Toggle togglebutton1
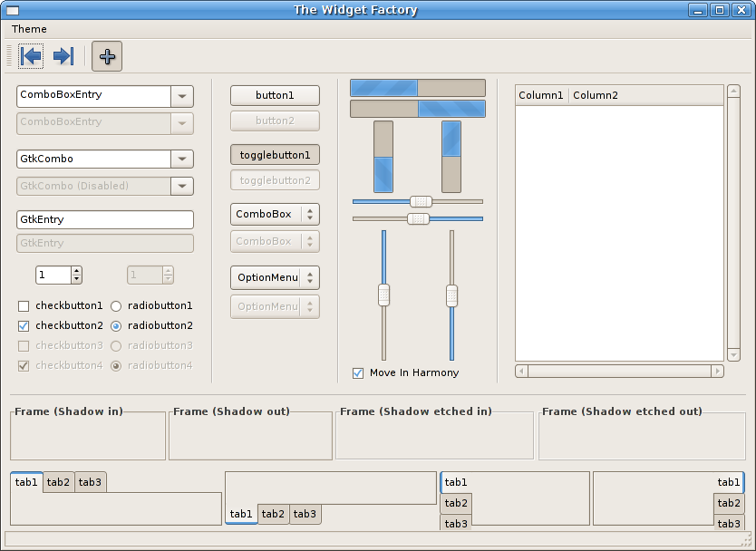 [x=275, y=155]
